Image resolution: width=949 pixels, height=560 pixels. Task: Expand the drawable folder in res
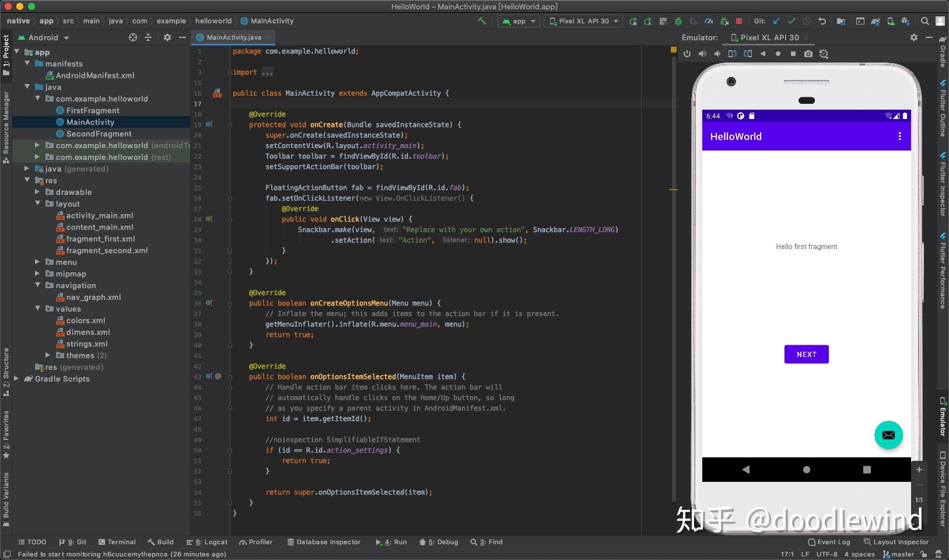(x=37, y=192)
